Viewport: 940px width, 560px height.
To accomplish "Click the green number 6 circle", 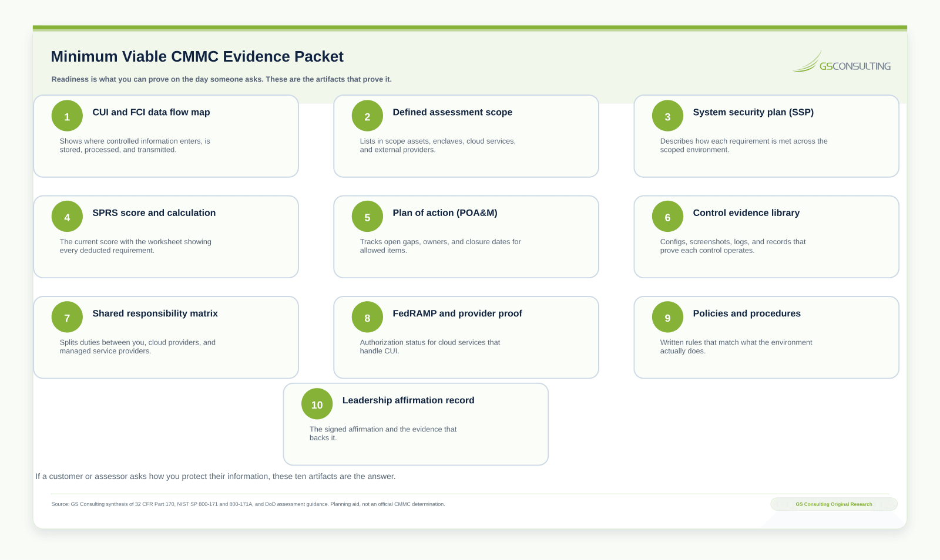I will [667, 217].
